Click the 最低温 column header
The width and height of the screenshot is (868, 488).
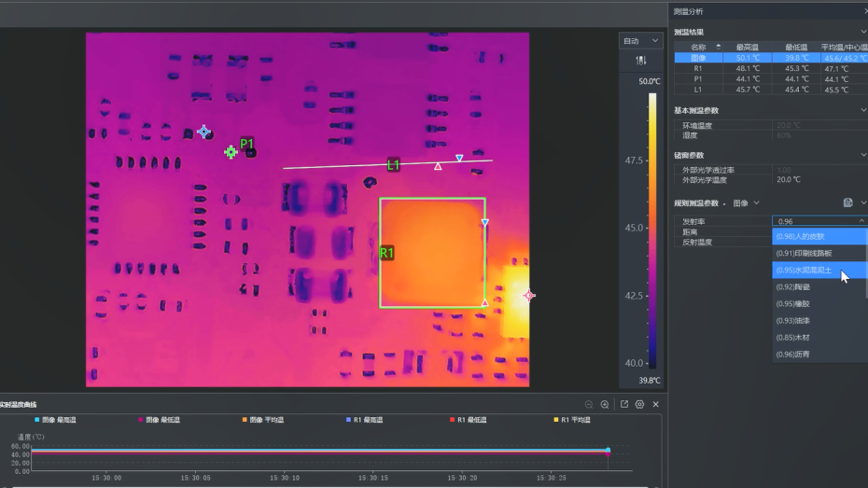[x=795, y=47]
